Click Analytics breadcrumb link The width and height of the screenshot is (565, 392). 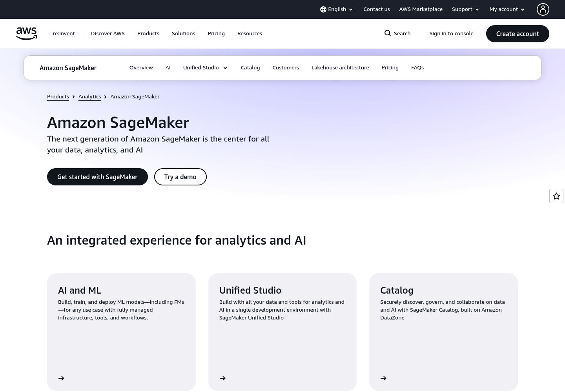[89, 97]
